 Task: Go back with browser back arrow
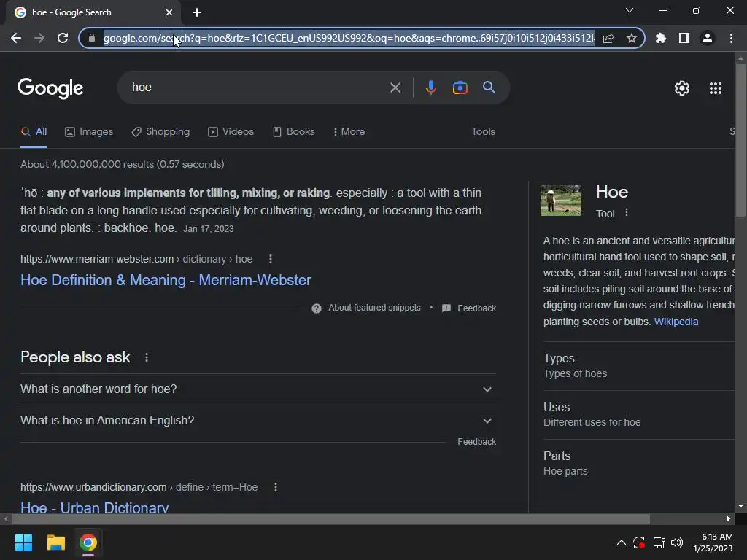click(x=16, y=38)
